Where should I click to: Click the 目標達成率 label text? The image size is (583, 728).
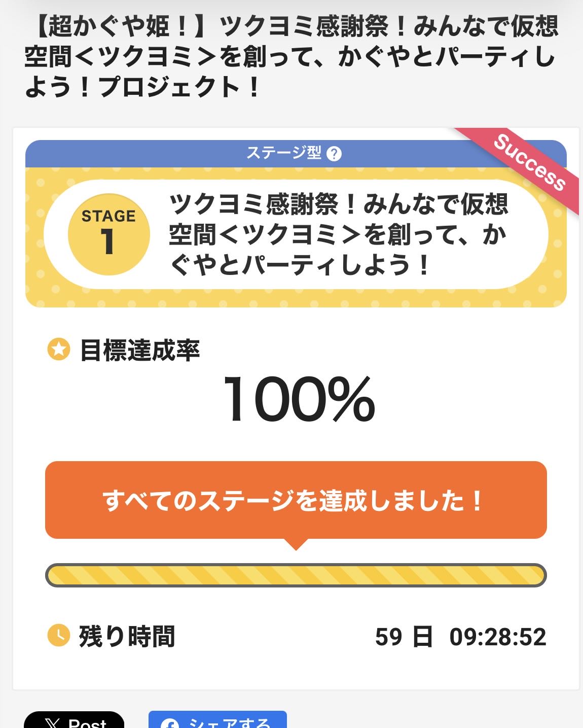tap(140, 350)
